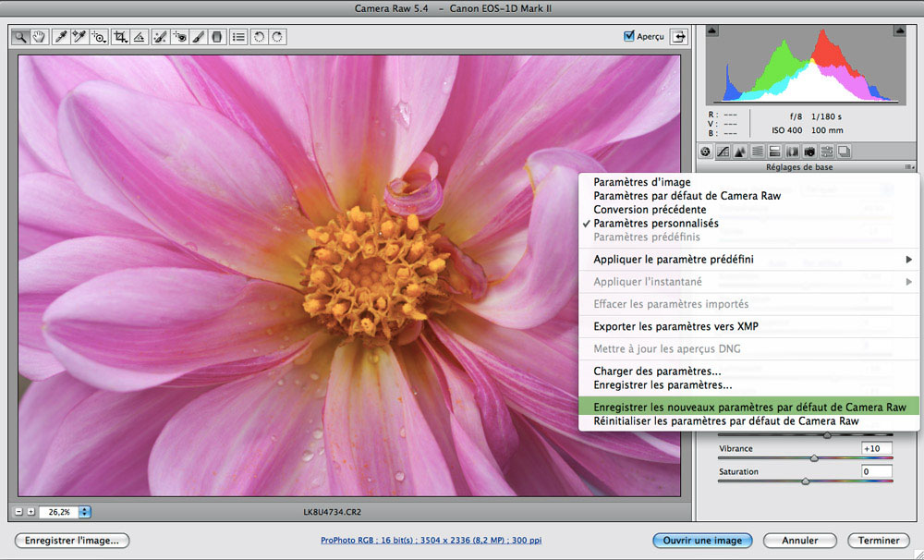Screen dimensions: 924x560
Task: Expand the Appliquer l'instantané submenu arrow
Action: (x=908, y=282)
